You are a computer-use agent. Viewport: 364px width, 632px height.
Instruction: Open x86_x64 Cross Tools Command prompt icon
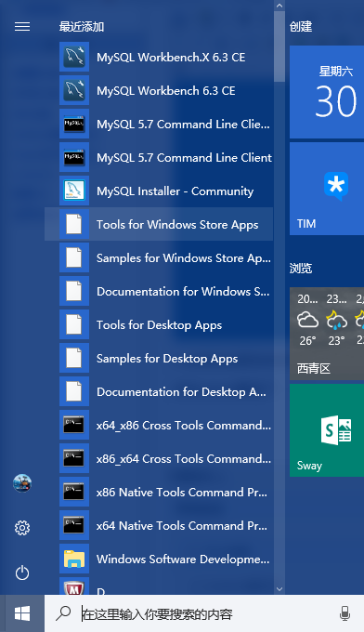coord(74,458)
